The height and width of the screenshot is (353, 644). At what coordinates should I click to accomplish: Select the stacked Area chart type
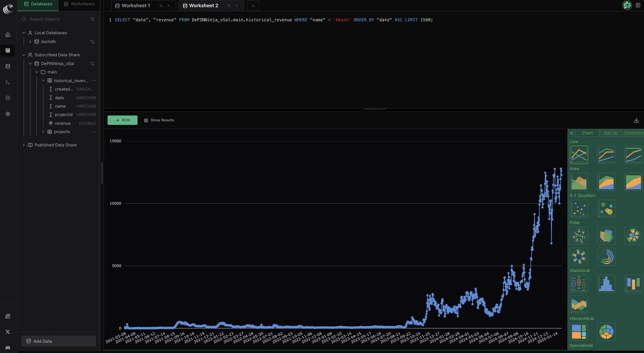606,182
